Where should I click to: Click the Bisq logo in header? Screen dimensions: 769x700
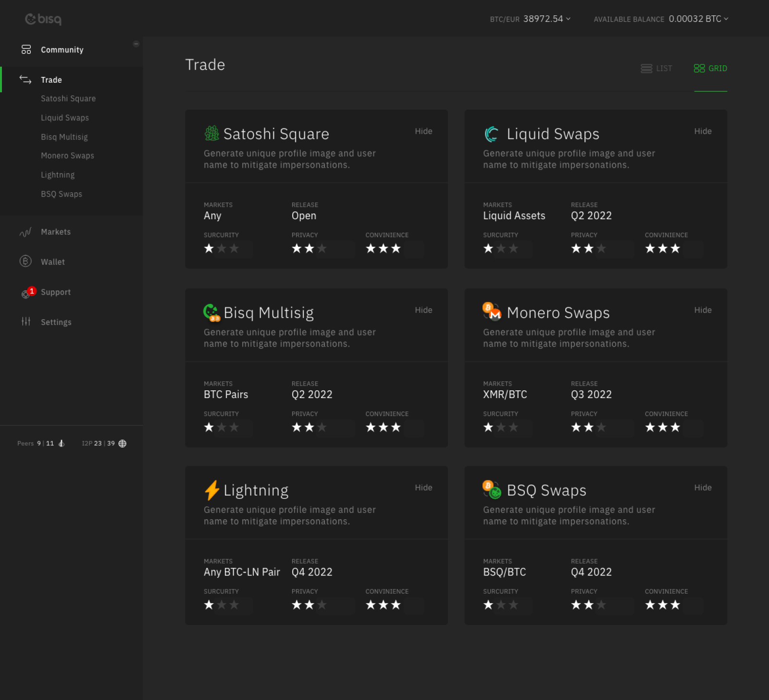[x=43, y=19]
